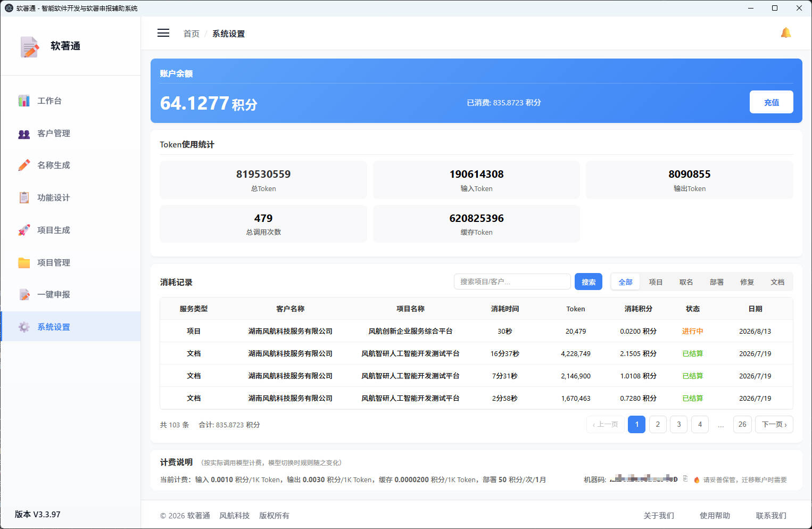The width and height of the screenshot is (812, 529).
Task: Go to page 1 of records
Action: [636, 424]
